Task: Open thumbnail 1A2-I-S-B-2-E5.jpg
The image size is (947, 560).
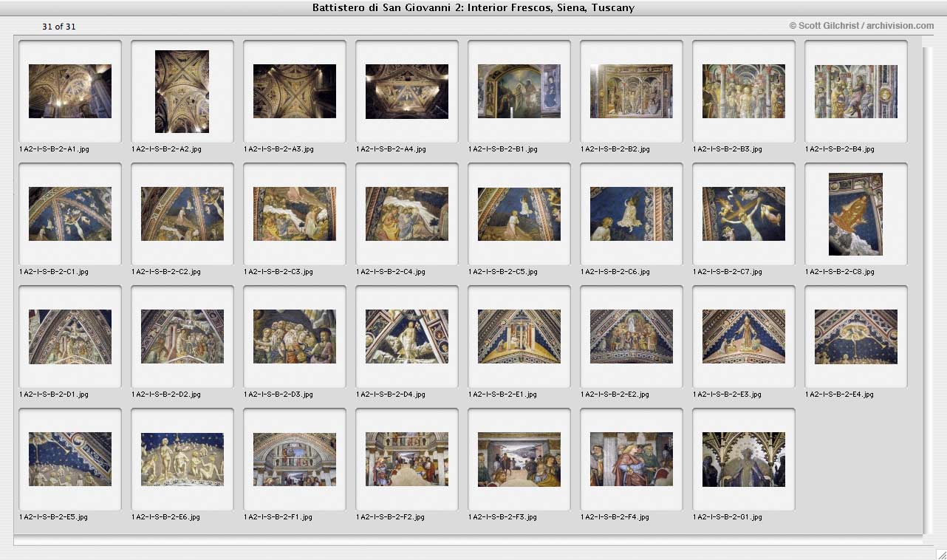Action: (70, 459)
